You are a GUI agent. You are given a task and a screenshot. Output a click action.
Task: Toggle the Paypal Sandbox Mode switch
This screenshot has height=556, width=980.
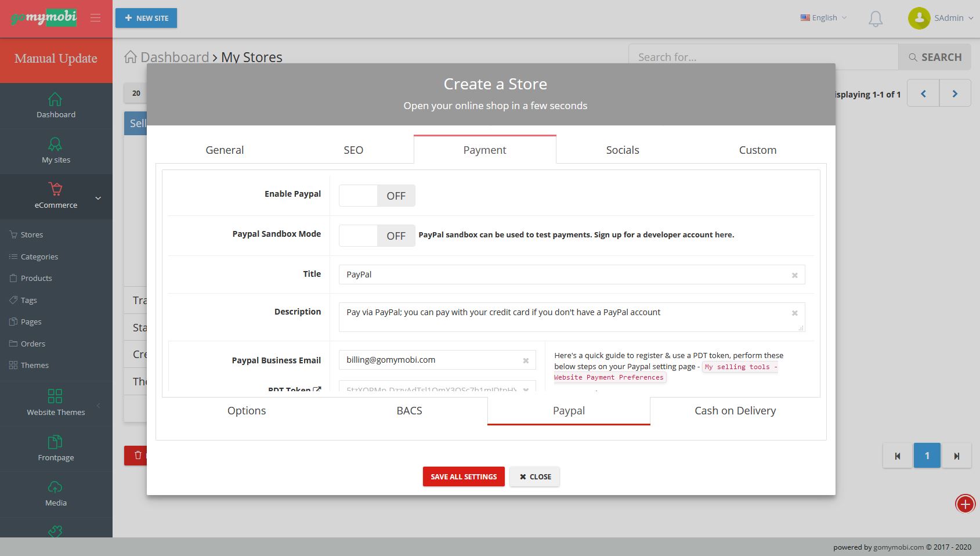tap(377, 236)
